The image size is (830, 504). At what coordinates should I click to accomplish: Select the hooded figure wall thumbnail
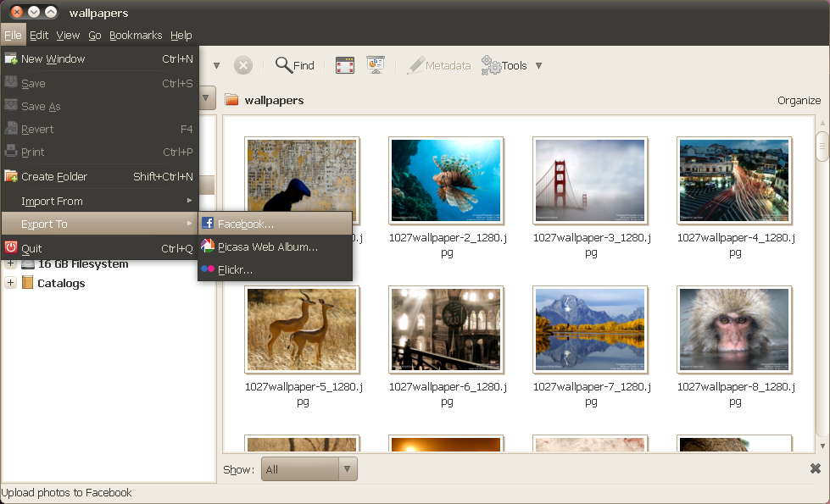(302, 174)
